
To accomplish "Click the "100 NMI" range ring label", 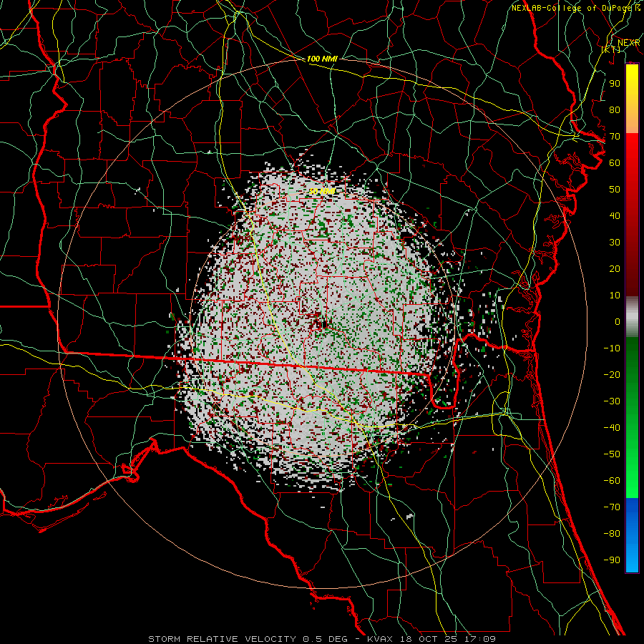I will click(x=322, y=59).
